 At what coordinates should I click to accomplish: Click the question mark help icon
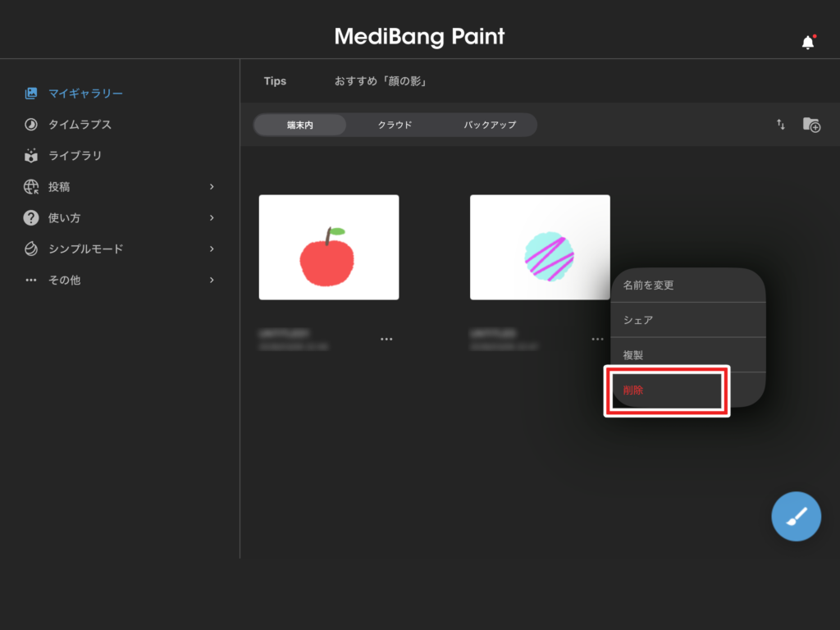[31, 218]
